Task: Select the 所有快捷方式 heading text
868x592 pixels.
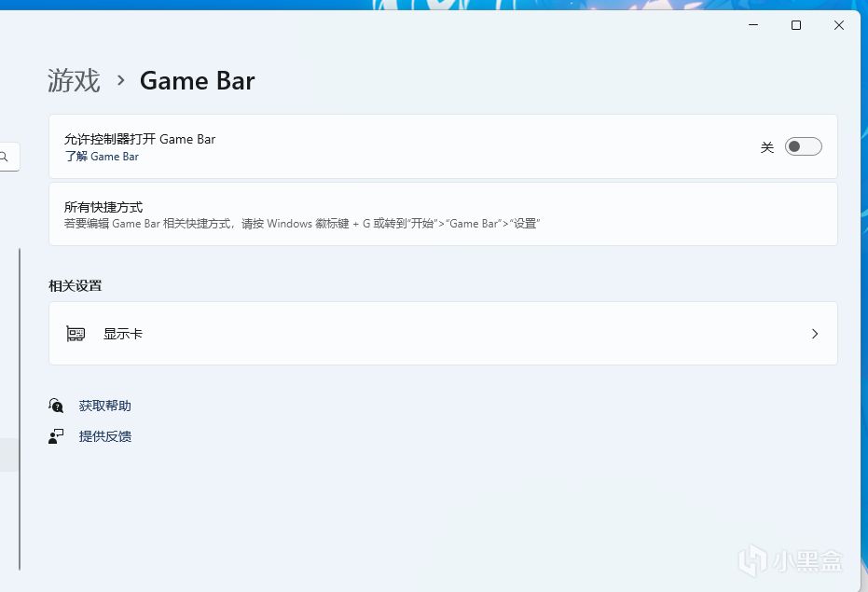Action: point(103,207)
